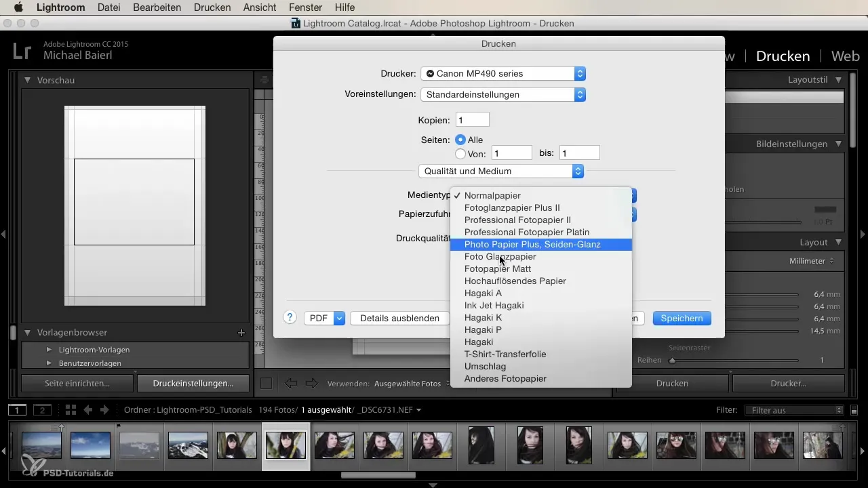
Task: Open the Voreinstellungen presets dropdown
Action: 502,94
